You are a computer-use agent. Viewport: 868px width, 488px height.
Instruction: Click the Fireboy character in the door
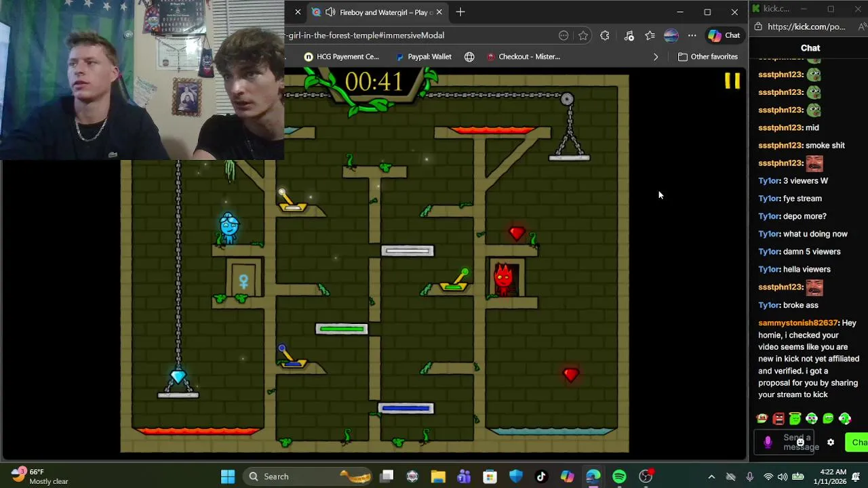(x=504, y=279)
